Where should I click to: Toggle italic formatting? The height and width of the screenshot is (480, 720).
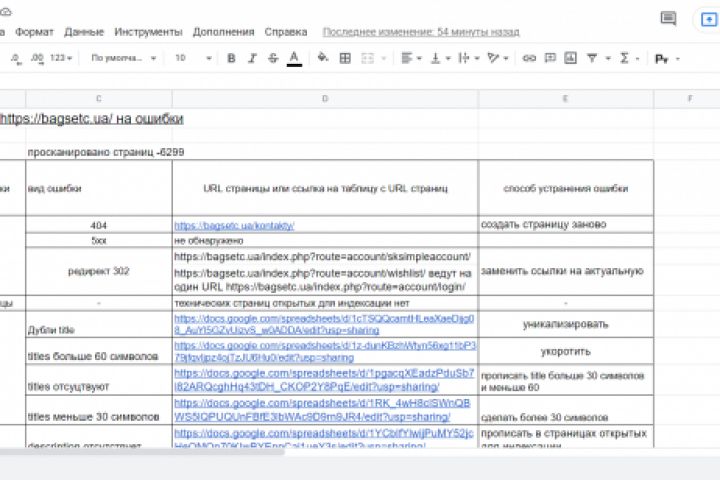click(252, 58)
